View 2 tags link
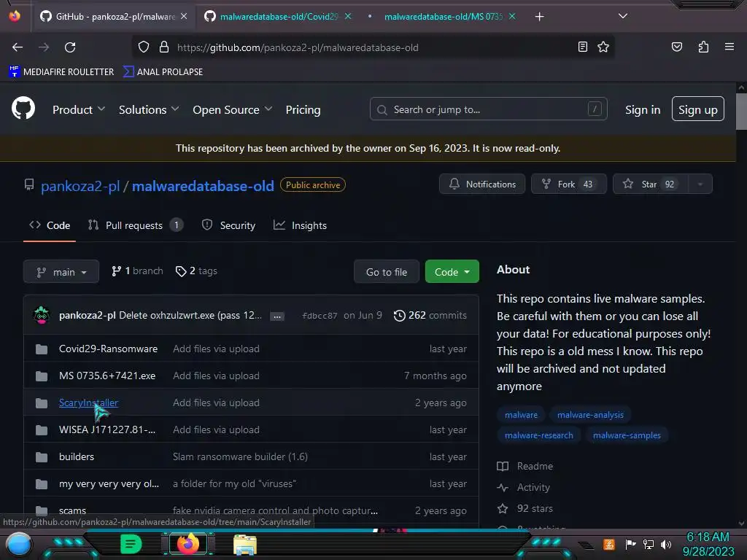The image size is (747, 560). click(x=196, y=271)
